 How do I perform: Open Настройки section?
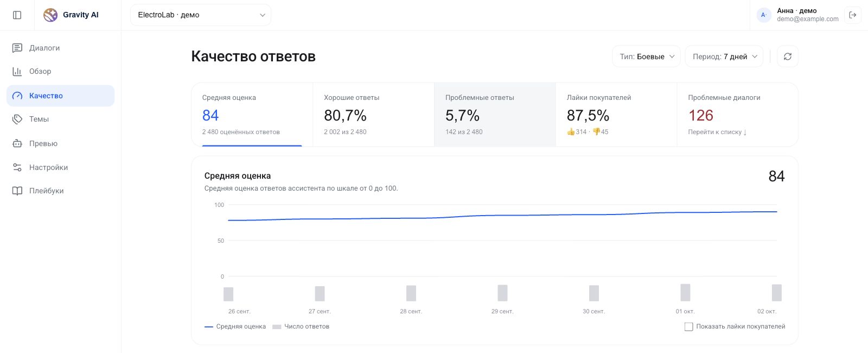(x=60, y=167)
